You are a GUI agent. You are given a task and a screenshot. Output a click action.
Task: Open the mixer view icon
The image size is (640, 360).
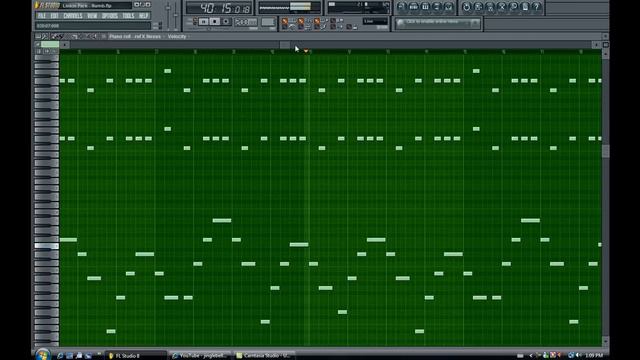[x=449, y=7]
